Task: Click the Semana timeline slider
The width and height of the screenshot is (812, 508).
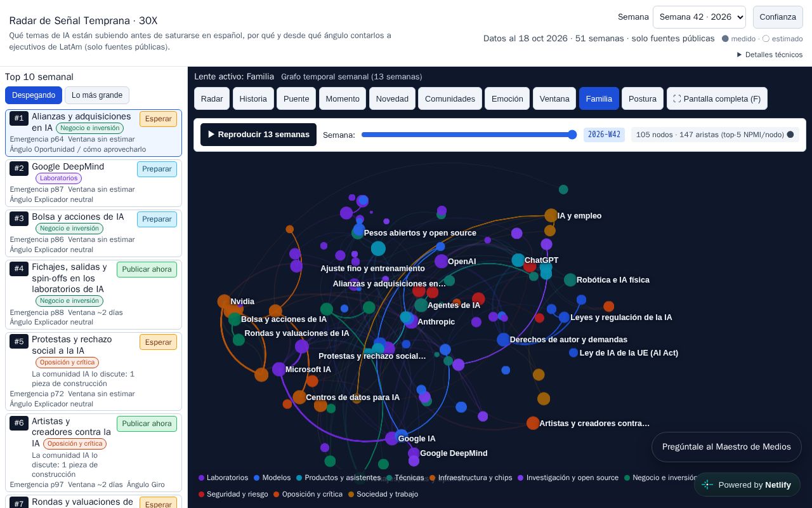Action: pos(469,135)
